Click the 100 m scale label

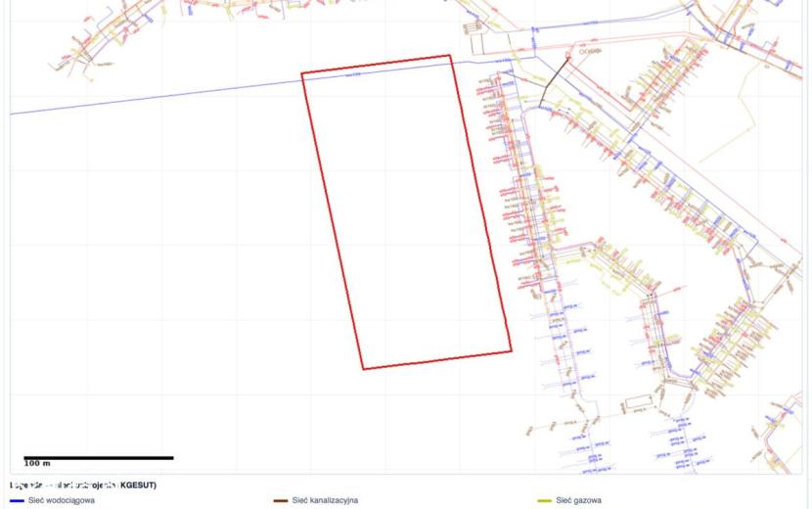coord(37,463)
